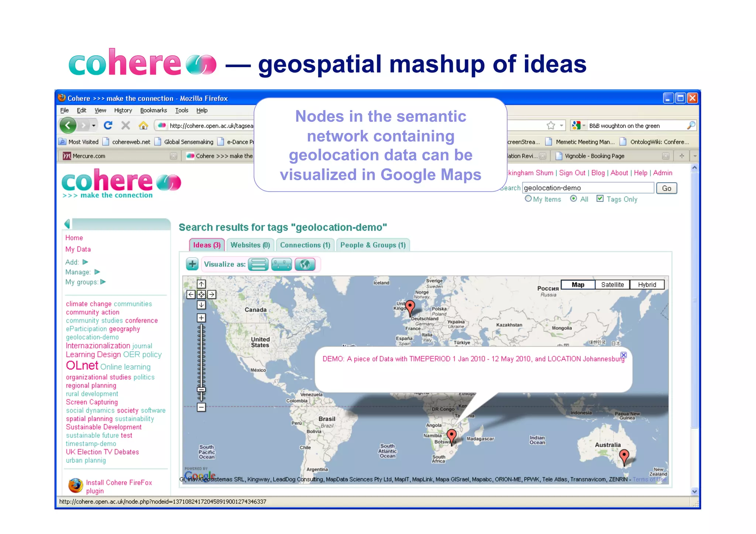This screenshot has height=534, width=756.
Task: Open the Admin link
Action: (663, 173)
